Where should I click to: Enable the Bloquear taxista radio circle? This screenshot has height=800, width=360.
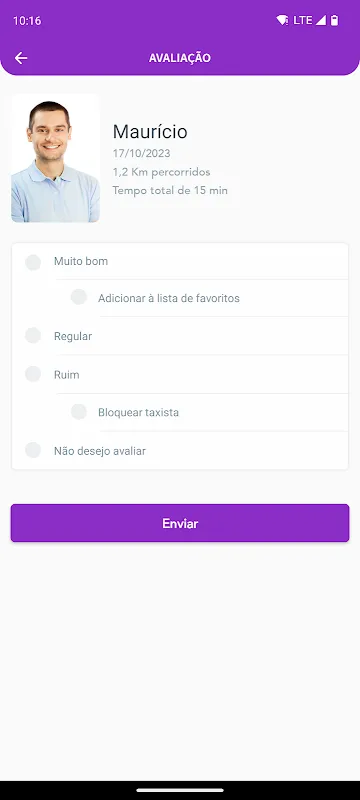point(79,411)
